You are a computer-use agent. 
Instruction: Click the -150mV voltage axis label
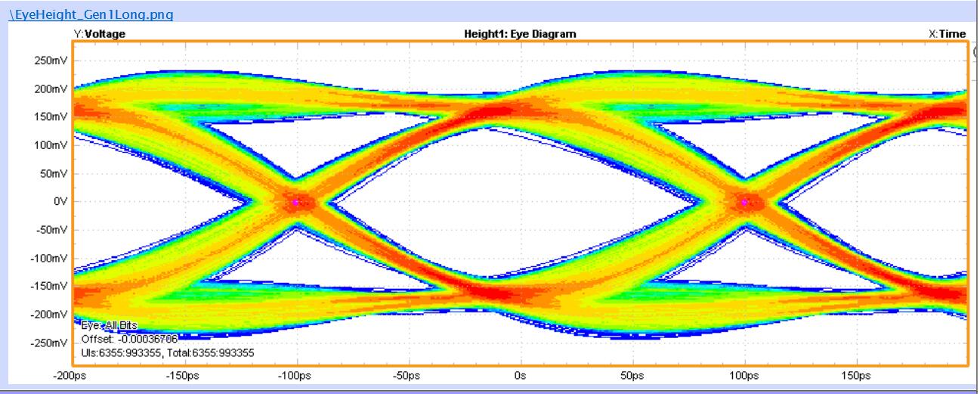(50, 287)
